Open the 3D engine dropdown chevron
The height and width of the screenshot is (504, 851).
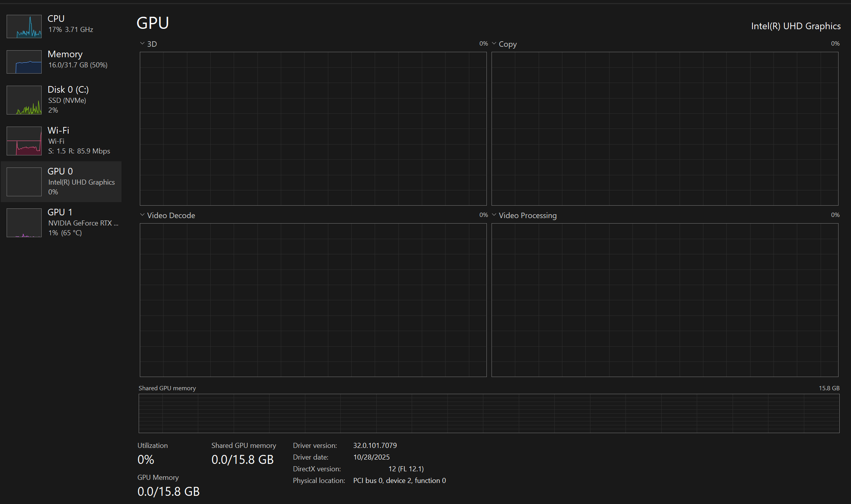pos(142,44)
